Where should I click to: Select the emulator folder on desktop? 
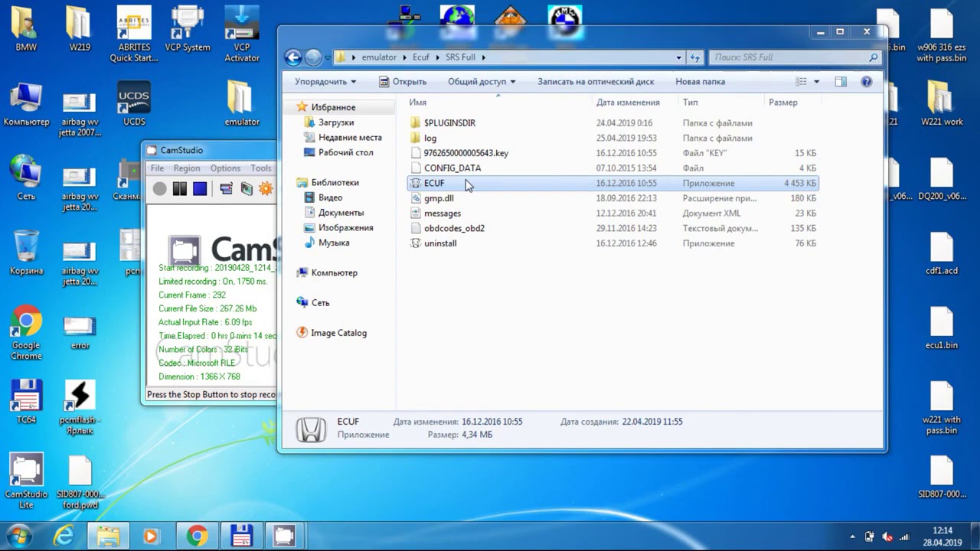[x=242, y=105]
